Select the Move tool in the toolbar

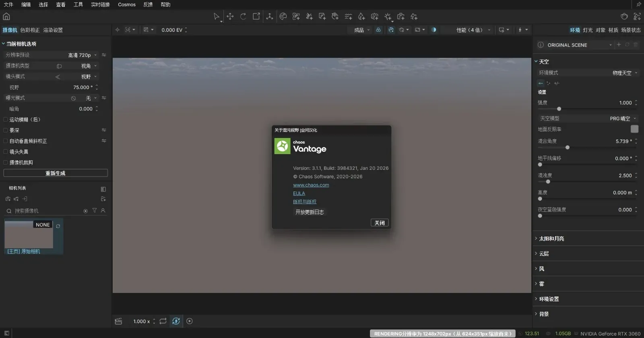click(x=230, y=16)
